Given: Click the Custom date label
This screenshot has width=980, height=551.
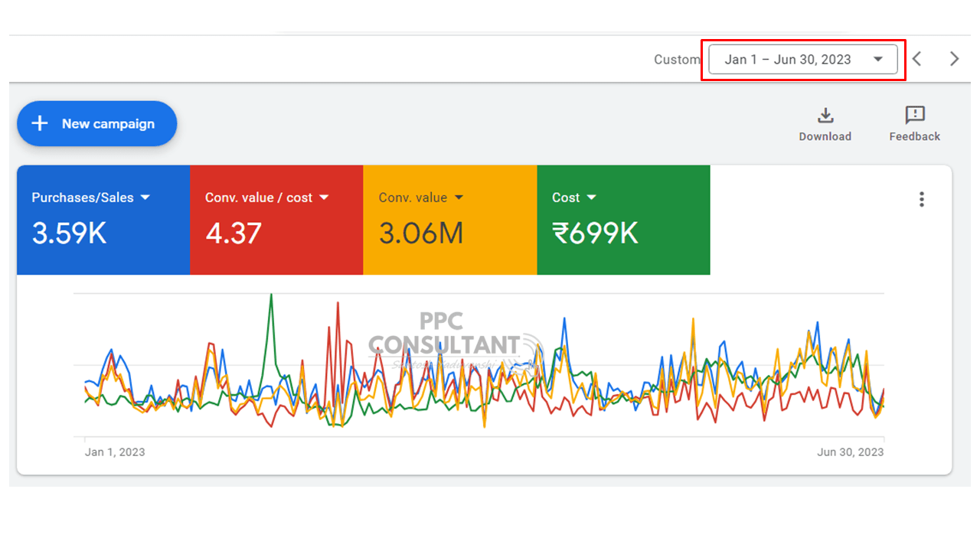Looking at the screenshot, I should 677,60.
